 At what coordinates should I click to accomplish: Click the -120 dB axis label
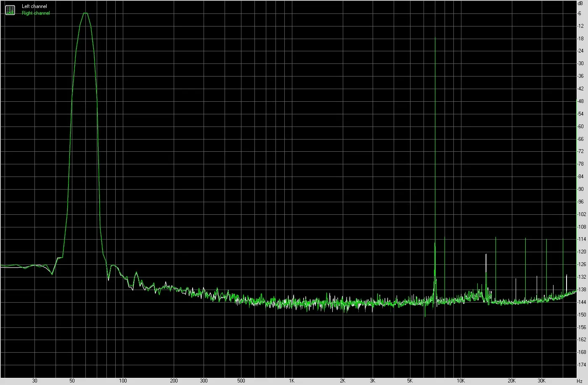581,252
